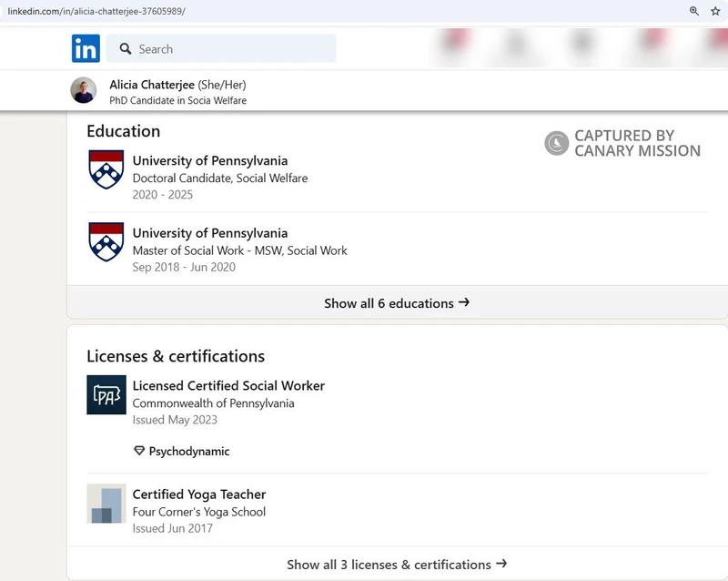
Task: Focus the LinkedIn Search field
Action: coord(221,48)
